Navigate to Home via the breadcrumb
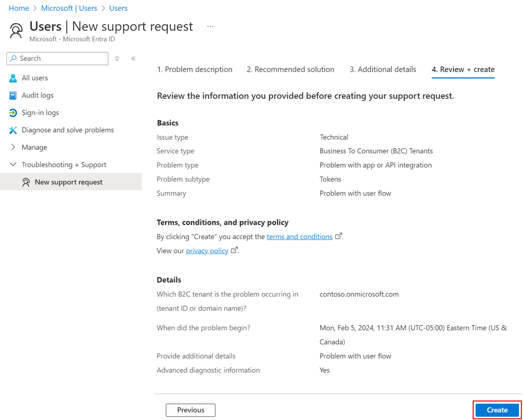The width and height of the screenshot is (523, 420). pyautogui.click(x=19, y=8)
